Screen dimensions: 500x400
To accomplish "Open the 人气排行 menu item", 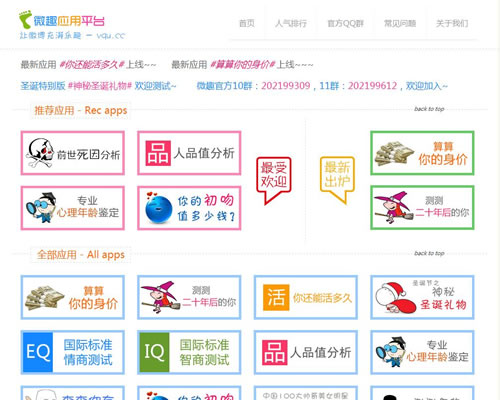I will pos(291,23).
